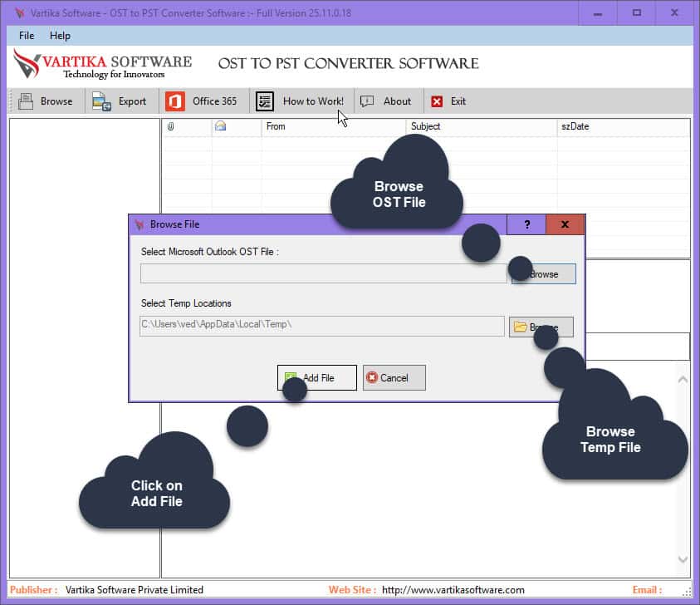Focus the Outlook OST File path field
This screenshot has height=605, width=700.
[323, 273]
